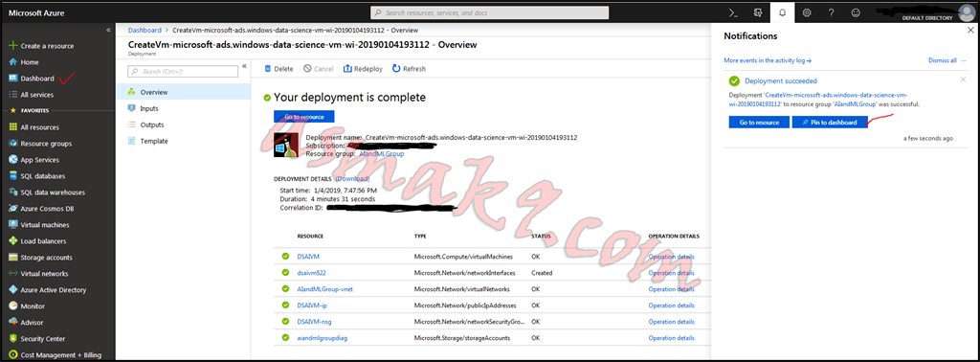980x362 pixels.
Task: Click the SQL databases icon
Action: coord(12,175)
